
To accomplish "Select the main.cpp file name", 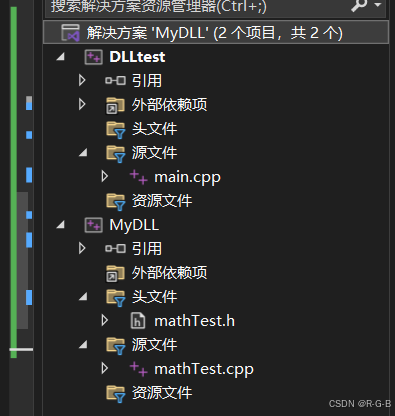I will tap(187, 178).
